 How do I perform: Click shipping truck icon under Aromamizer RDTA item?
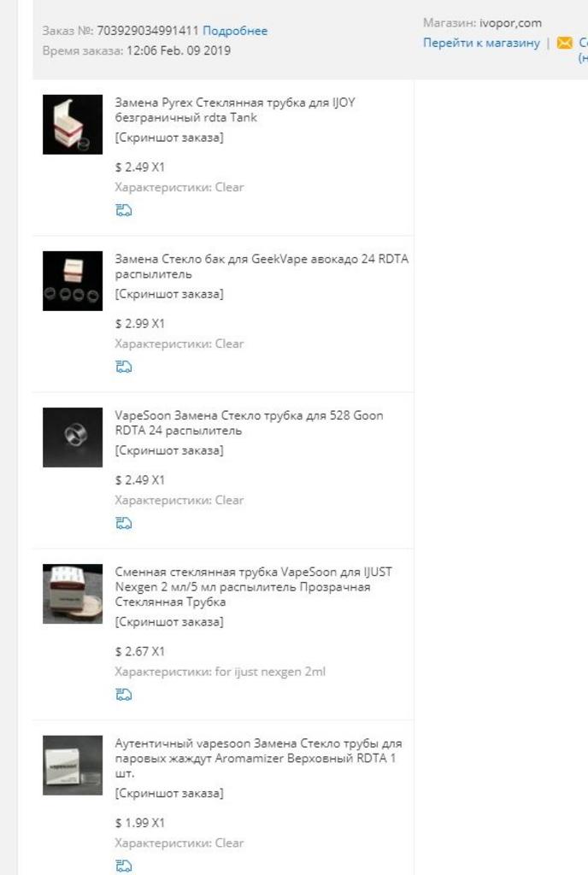tap(123, 866)
